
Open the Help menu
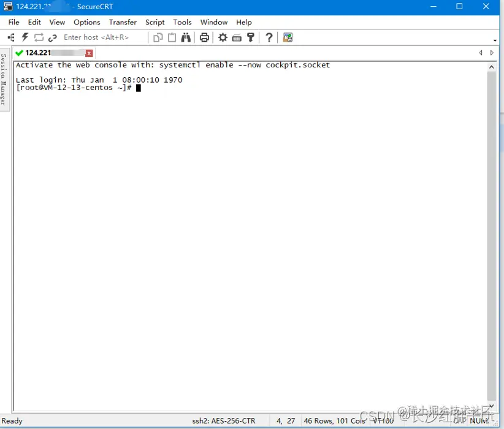click(x=244, y=22)
